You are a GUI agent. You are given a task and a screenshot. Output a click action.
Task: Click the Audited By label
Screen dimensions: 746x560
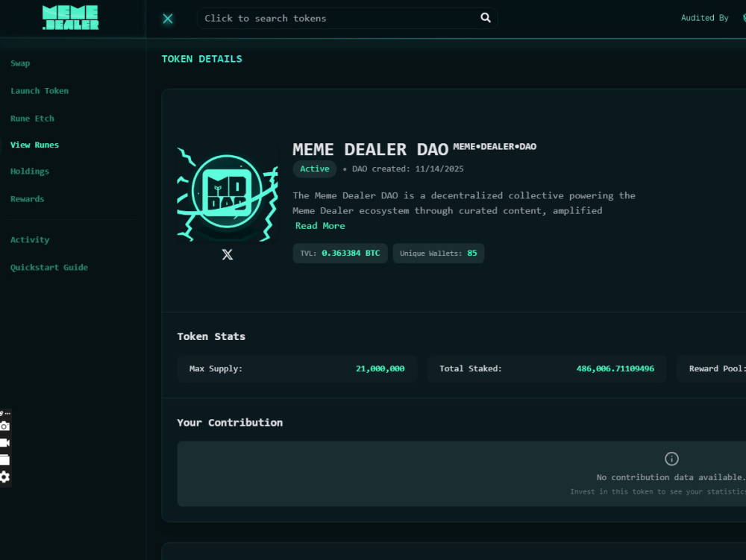coord(705,18)
